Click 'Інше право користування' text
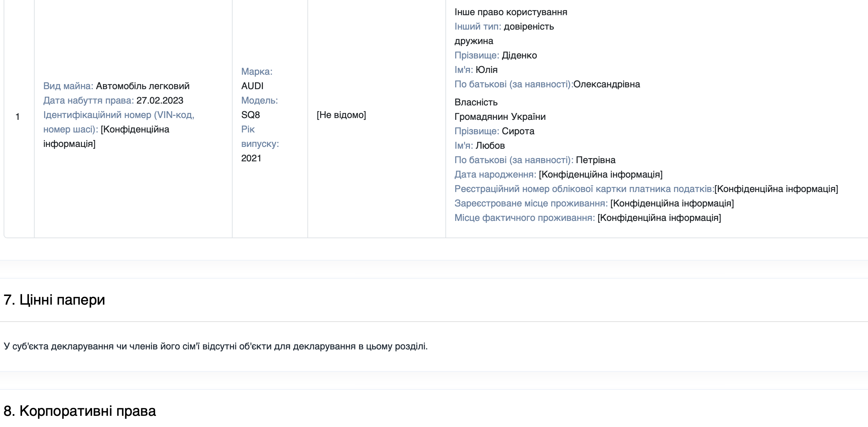Image resolution: width=868 pixels, height=427 pixels. click(x=510, y=12)
